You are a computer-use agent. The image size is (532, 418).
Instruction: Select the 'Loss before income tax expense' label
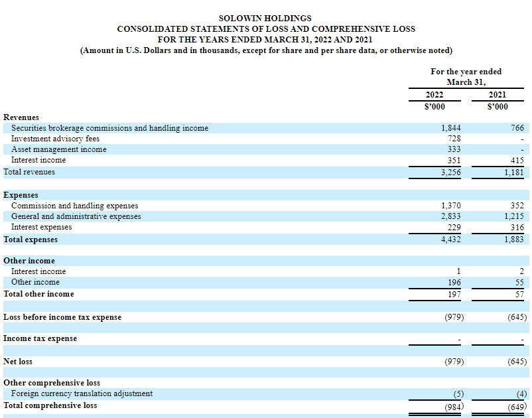coord(62,317)
